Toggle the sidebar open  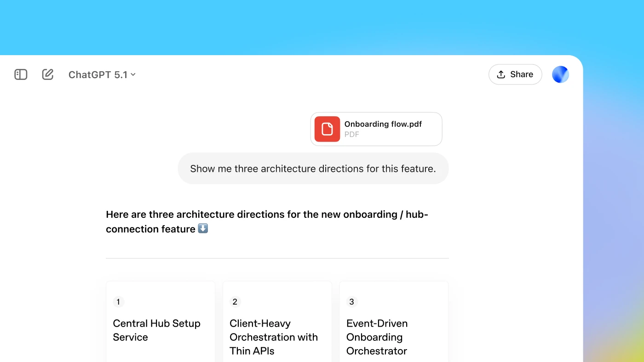tap(21, 74)
